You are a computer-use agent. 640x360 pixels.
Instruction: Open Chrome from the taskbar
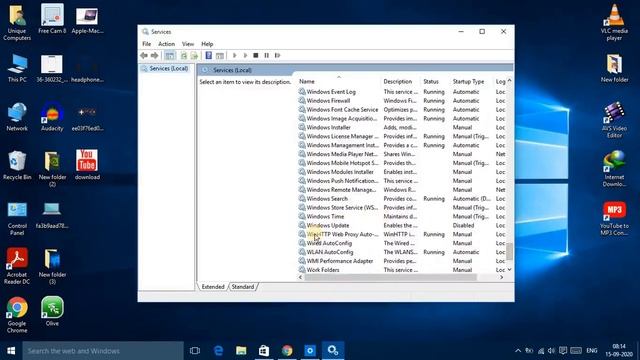[287, 351]
